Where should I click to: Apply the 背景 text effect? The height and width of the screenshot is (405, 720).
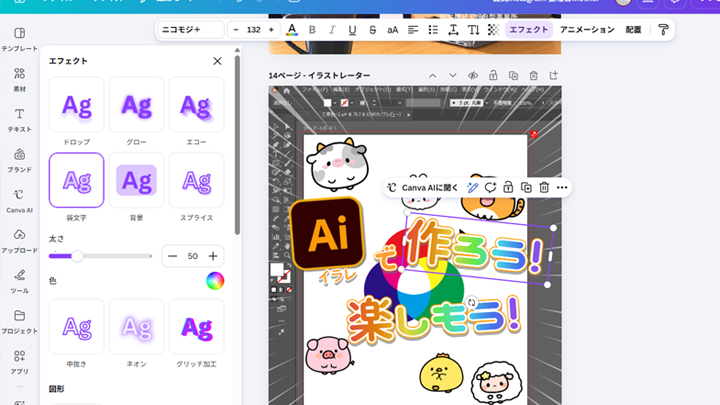point(136,180)
